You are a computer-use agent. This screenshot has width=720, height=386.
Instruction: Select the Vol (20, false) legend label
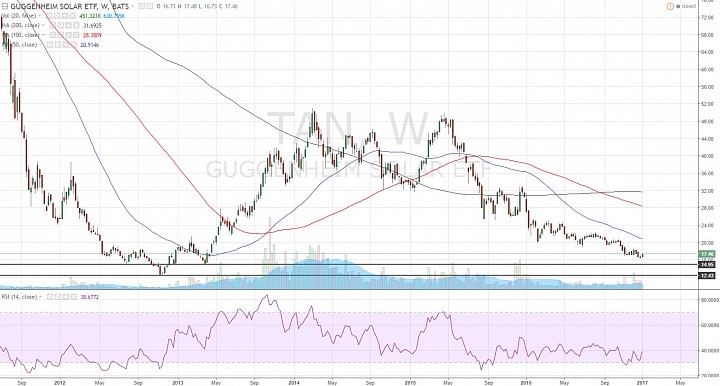point(18,16)
